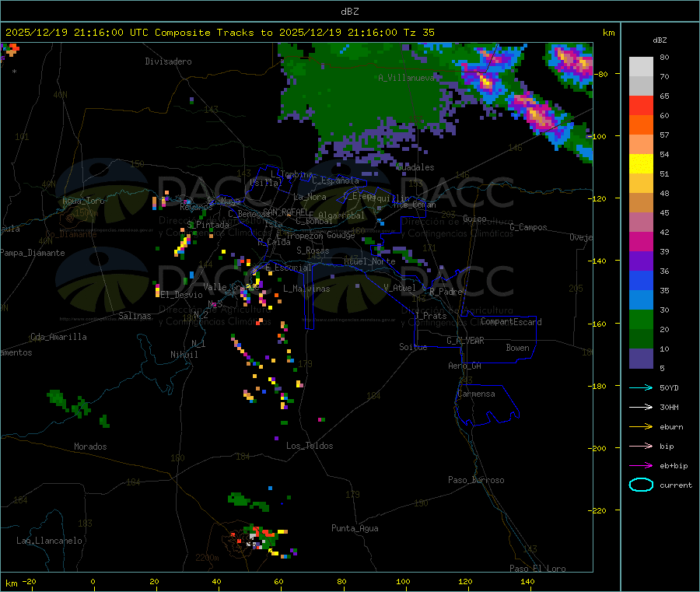The width and height of the screenshot is (700, 592).
Task: Click the dBZ title at top
Action: [x=349, y=11]
